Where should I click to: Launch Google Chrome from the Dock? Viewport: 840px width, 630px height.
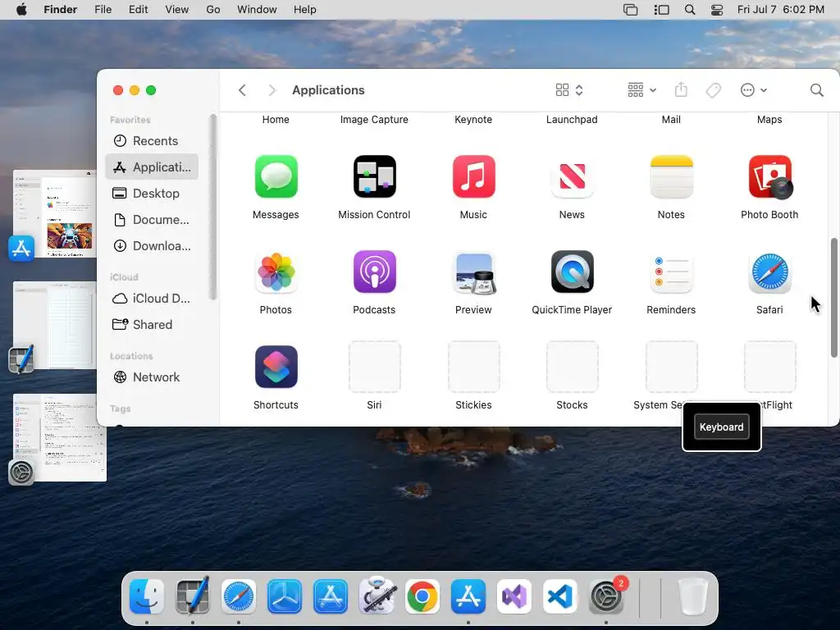pos(422,596)
